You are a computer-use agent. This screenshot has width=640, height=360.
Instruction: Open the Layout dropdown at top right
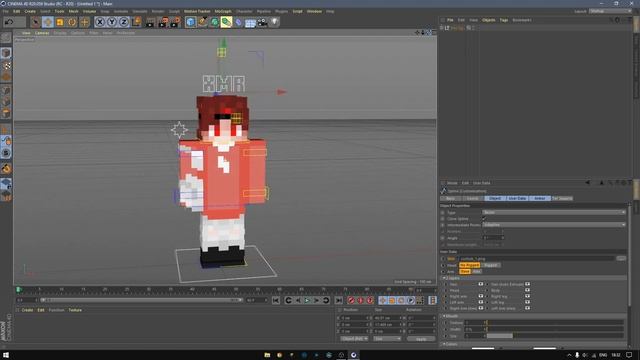point(610,11)
